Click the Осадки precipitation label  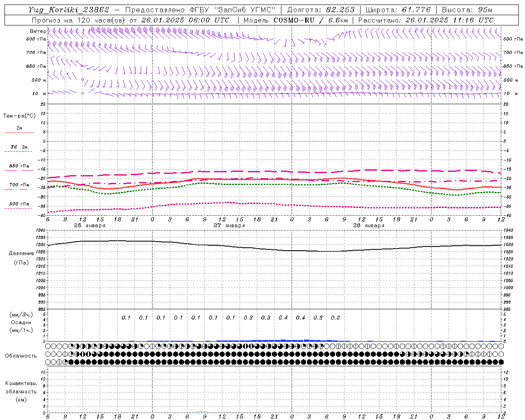21,322
